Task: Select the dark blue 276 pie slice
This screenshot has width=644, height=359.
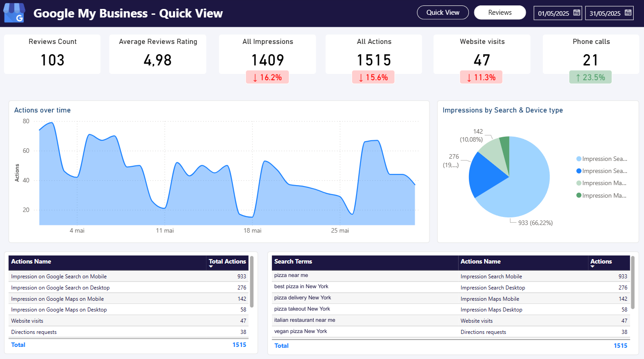Action: [486, 176]
